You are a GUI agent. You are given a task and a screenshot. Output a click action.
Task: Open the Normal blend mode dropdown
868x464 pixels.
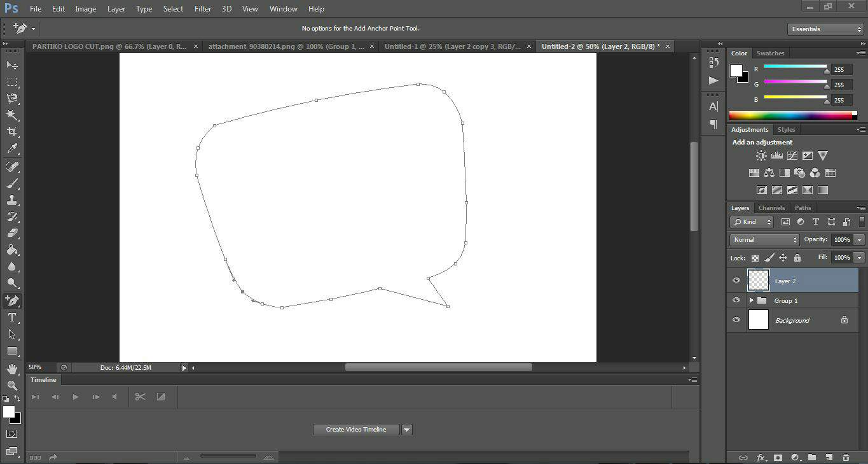click(x=764, y=240)
